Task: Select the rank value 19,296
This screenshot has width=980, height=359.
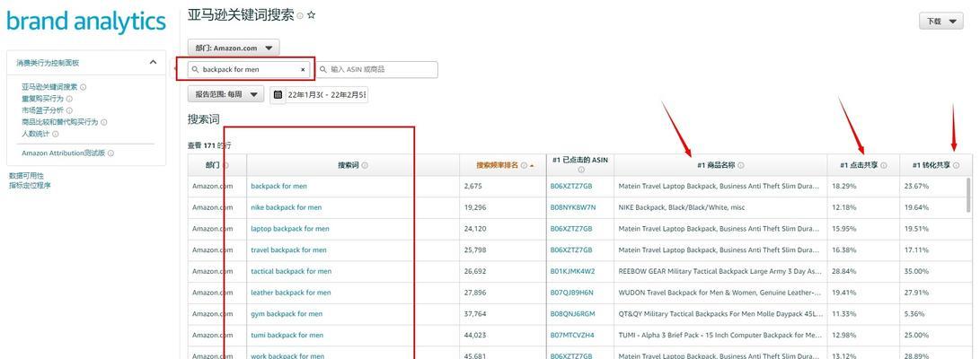Action: pyautogui.click(x=475, y=207)
